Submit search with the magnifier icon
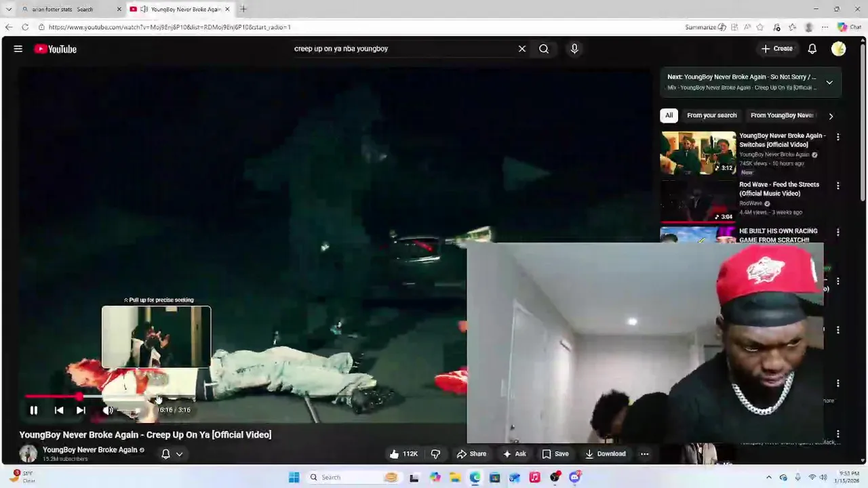The width and height of the screenshot is (868, 488). [544, 49]
